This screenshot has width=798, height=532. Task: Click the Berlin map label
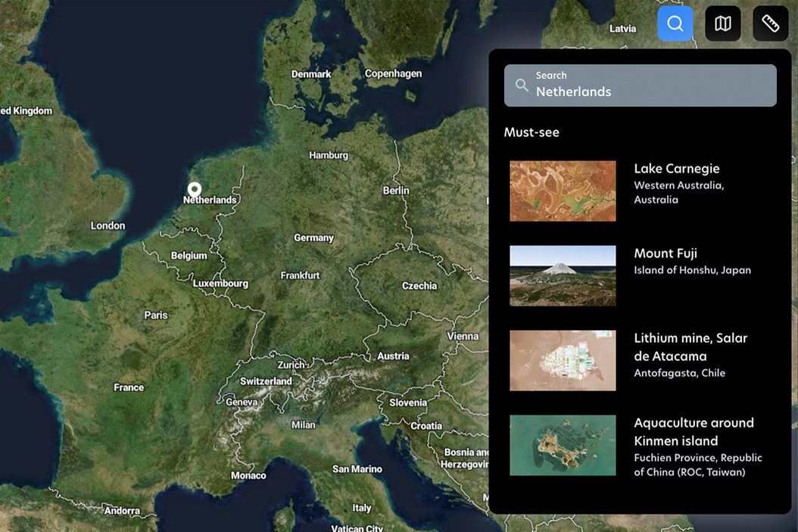tap(396, 190)
